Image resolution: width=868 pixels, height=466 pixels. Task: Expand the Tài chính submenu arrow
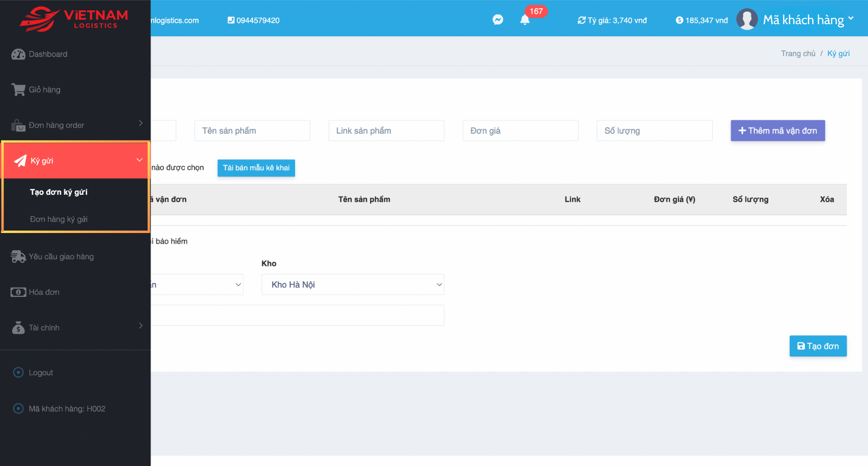pos(141,326)
